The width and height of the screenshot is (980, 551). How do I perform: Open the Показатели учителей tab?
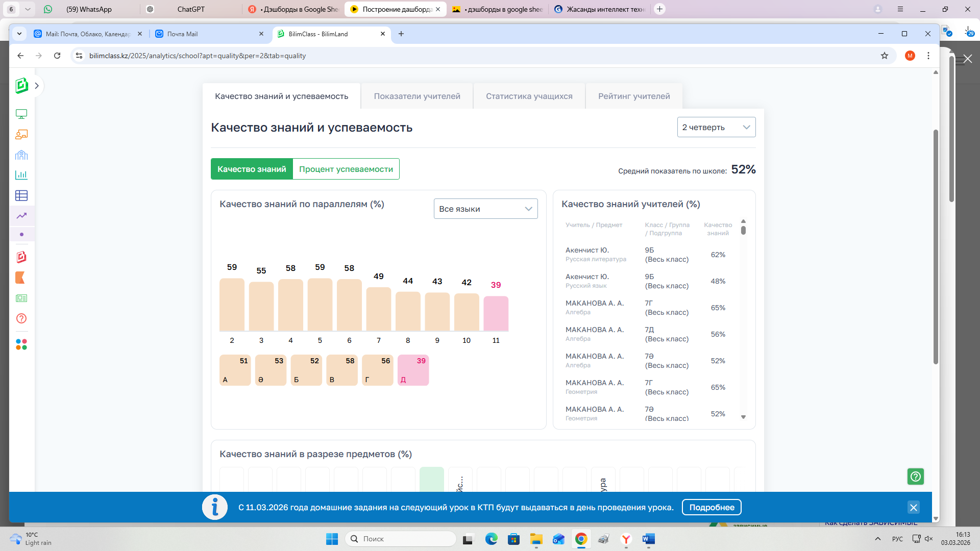pyautogui.click(x=416, y=96)
